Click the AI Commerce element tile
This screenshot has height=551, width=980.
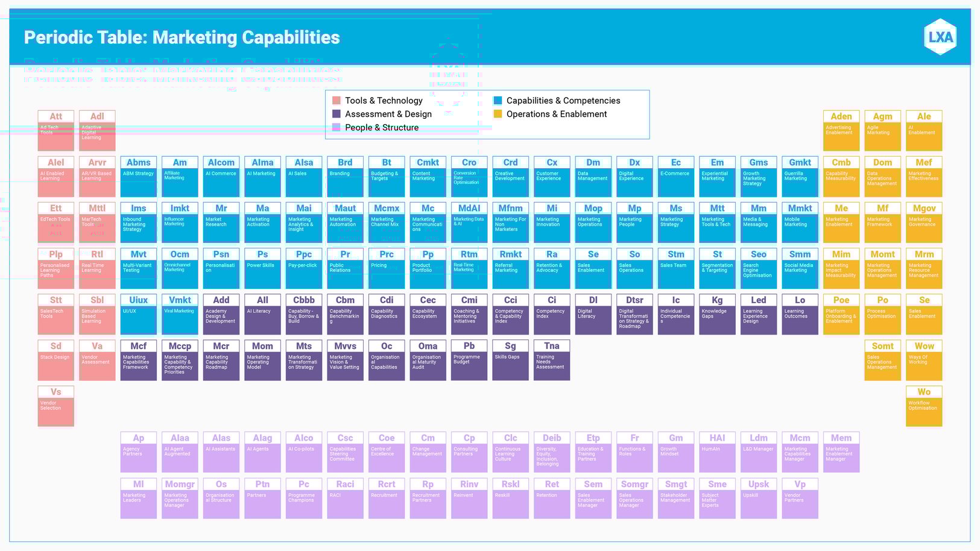(x=221, y=177)
